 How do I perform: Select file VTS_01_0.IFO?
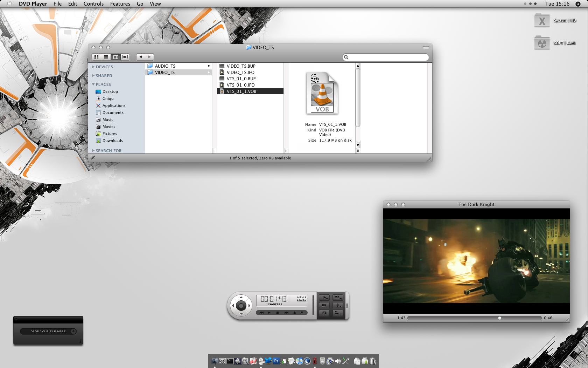click(250, 85)
